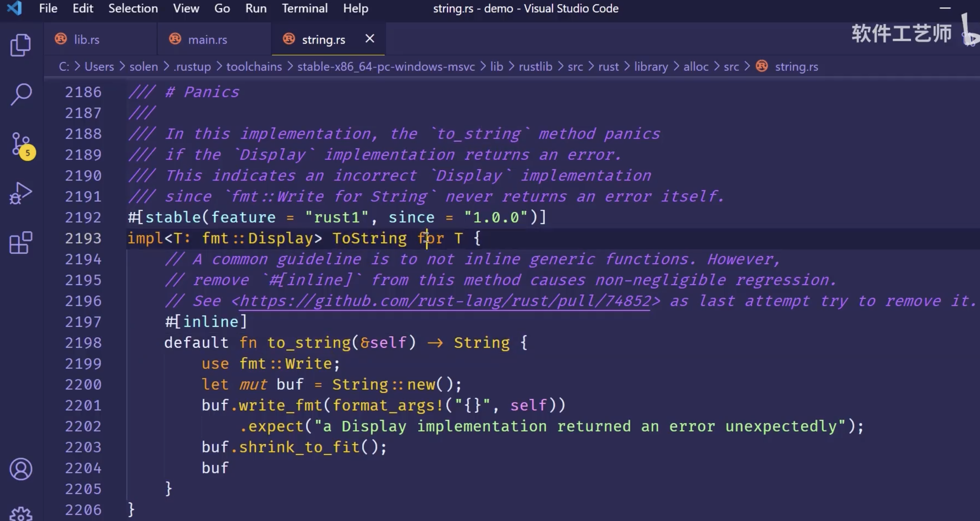This screenshot has width=980, height=521.
Task: Expand the alloc breadcrumb segment
Action: point(695,67)
